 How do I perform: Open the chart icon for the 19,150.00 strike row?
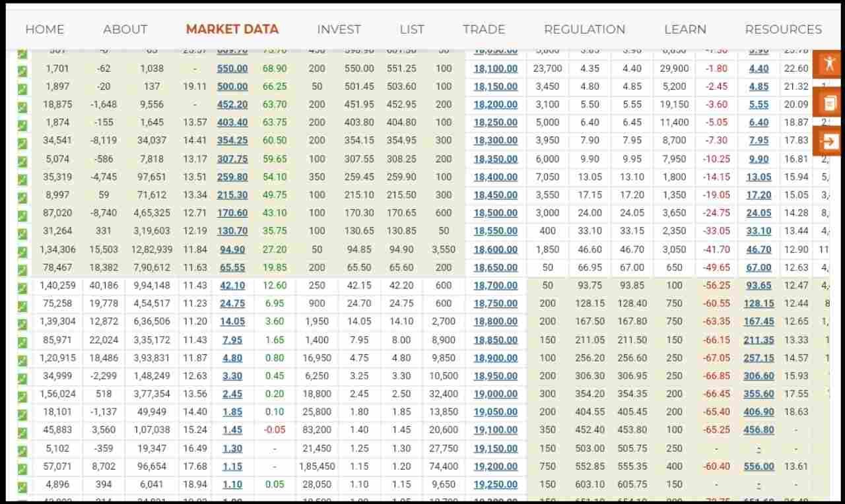tap(22, 450)
